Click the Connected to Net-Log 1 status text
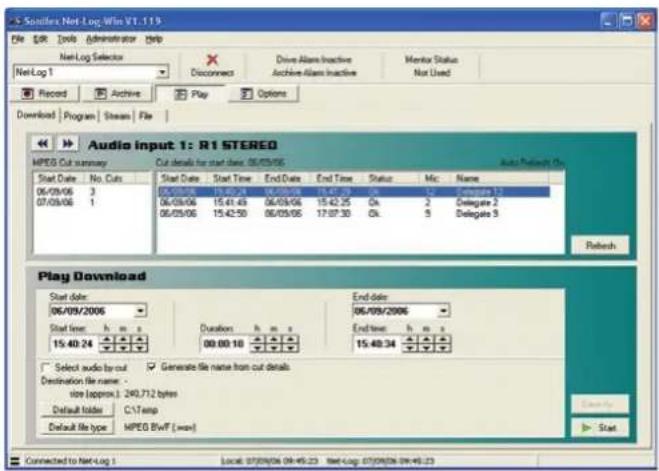The width and height of the screenshot is (659, 471). (x=71, y=461)
